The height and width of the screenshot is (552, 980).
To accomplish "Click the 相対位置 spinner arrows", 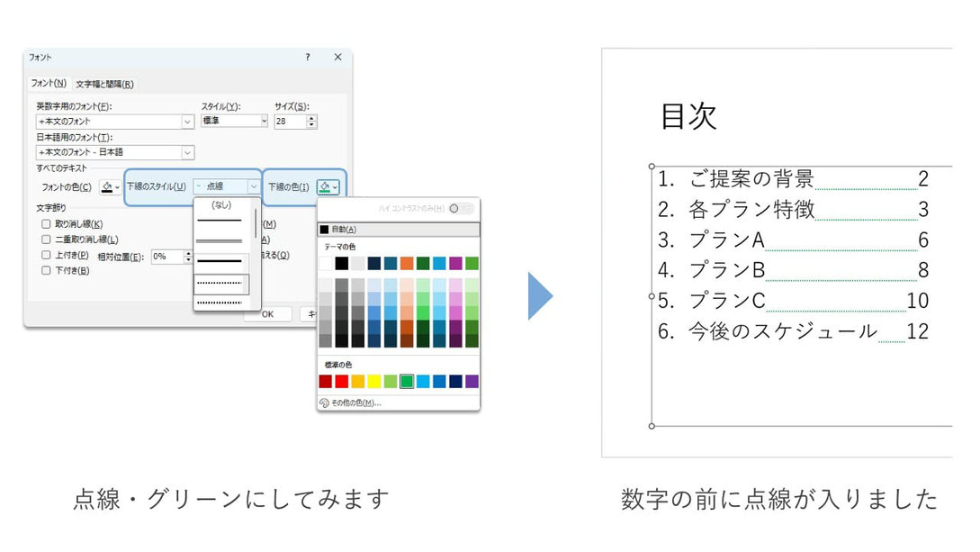I will coord(188,257).
